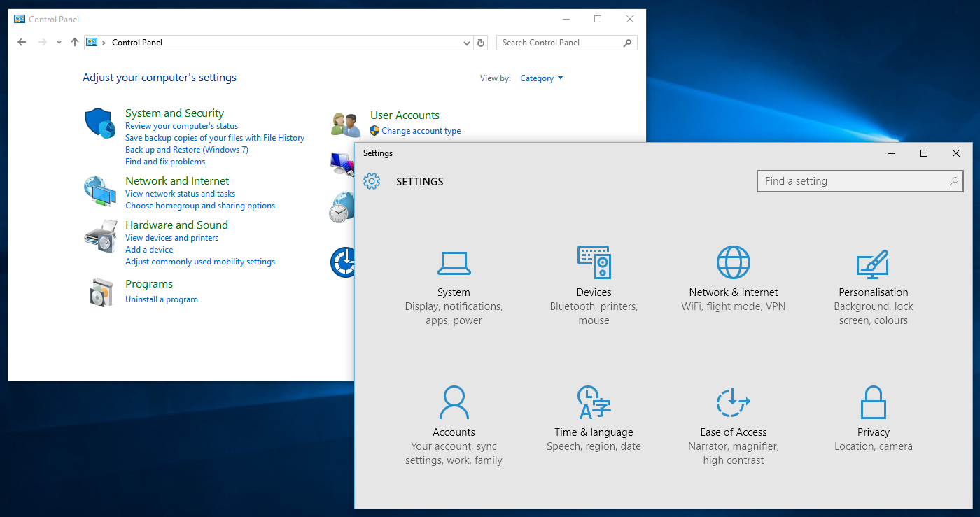Screen dimensions: 980x517
Task: Click Network and Internet icon in Control Panel
Action: (100, 191)
